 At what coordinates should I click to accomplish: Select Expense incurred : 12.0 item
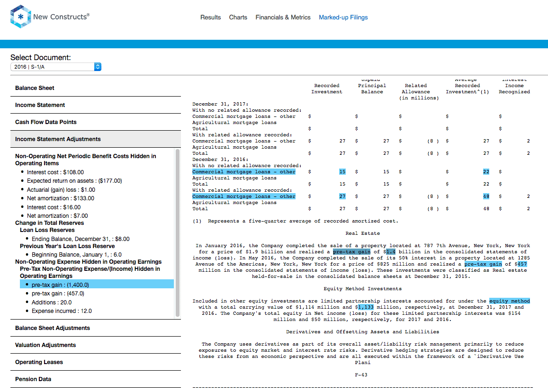coord(62,311)
